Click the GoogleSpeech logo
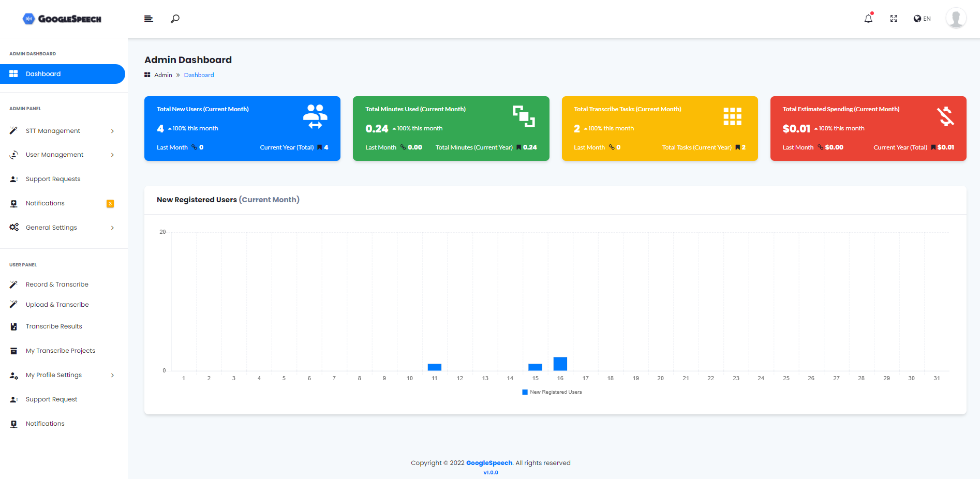The width and height of the screenshot is (980, 479). 62,19
